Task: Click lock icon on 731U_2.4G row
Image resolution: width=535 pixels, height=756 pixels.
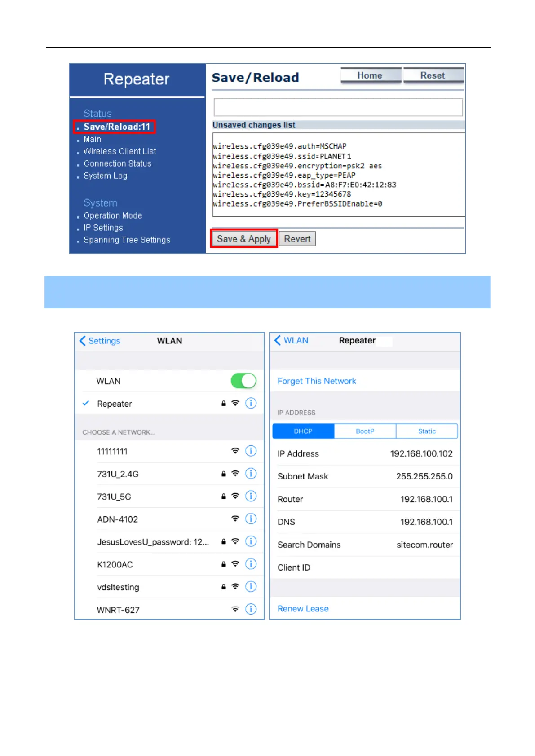Action: pos(224,474)
